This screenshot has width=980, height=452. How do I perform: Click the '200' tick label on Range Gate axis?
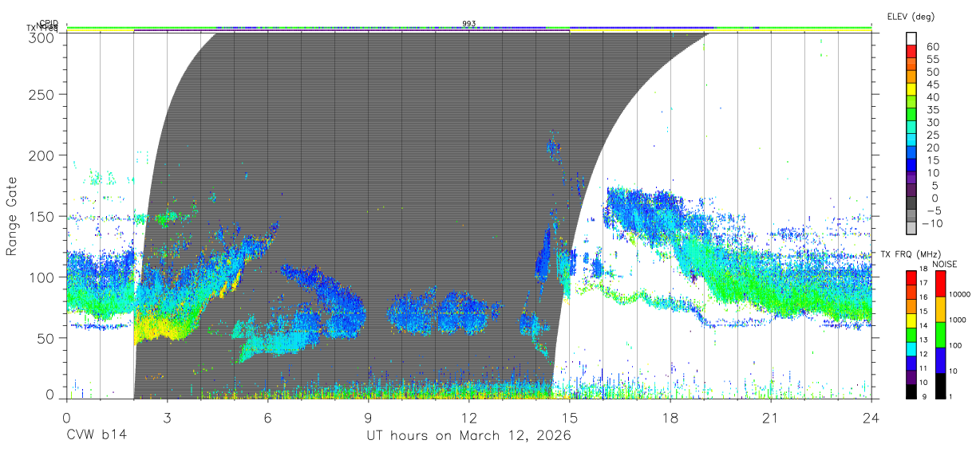click(41, 155)
